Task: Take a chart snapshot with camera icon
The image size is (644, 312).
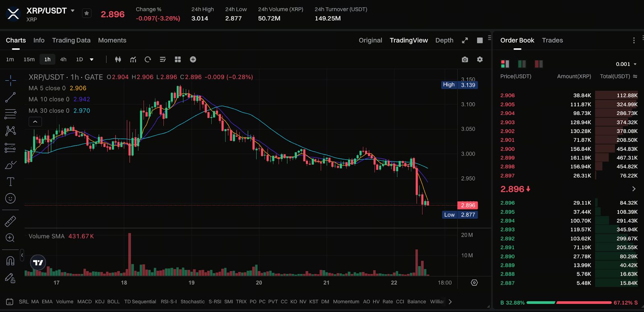Action: coord(465,60)
